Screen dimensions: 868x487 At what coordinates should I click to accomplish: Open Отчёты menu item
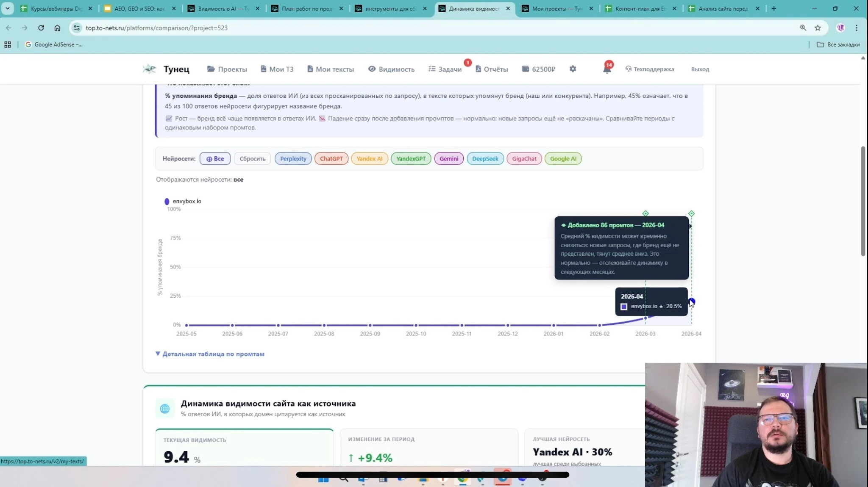(492, 69)
